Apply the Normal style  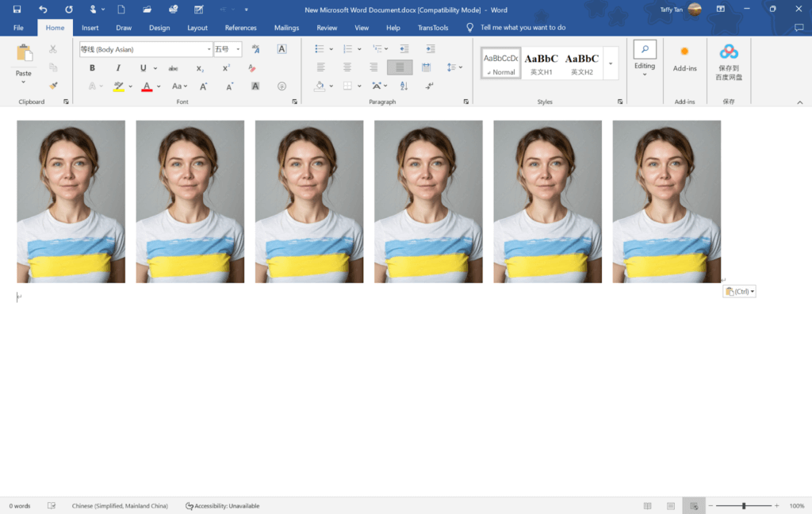[500, 63]
